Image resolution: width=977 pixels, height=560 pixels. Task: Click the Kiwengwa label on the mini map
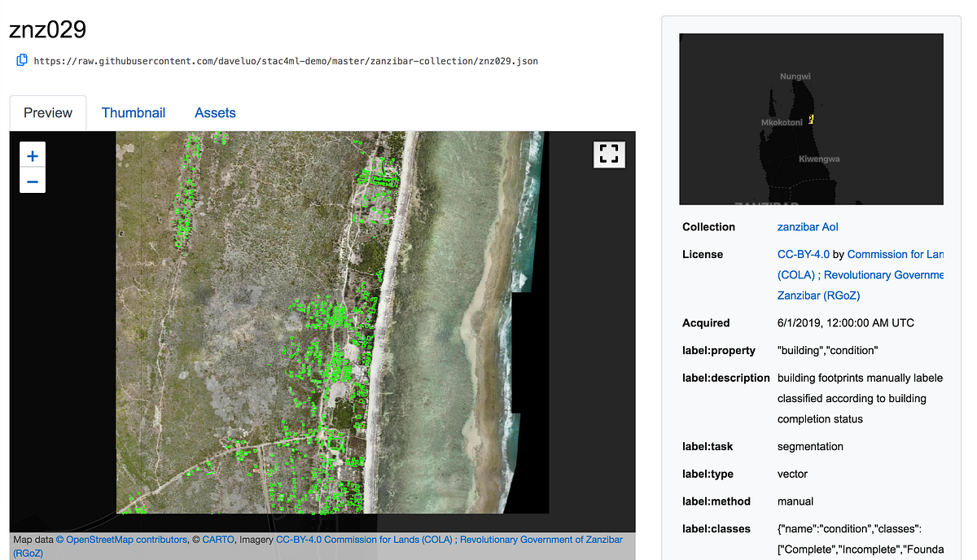(819, 160)
